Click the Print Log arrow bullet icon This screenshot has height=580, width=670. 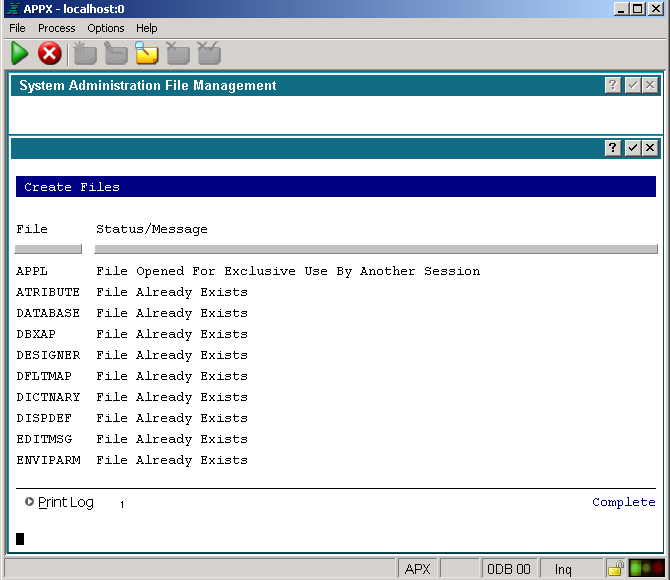(29, 501)
